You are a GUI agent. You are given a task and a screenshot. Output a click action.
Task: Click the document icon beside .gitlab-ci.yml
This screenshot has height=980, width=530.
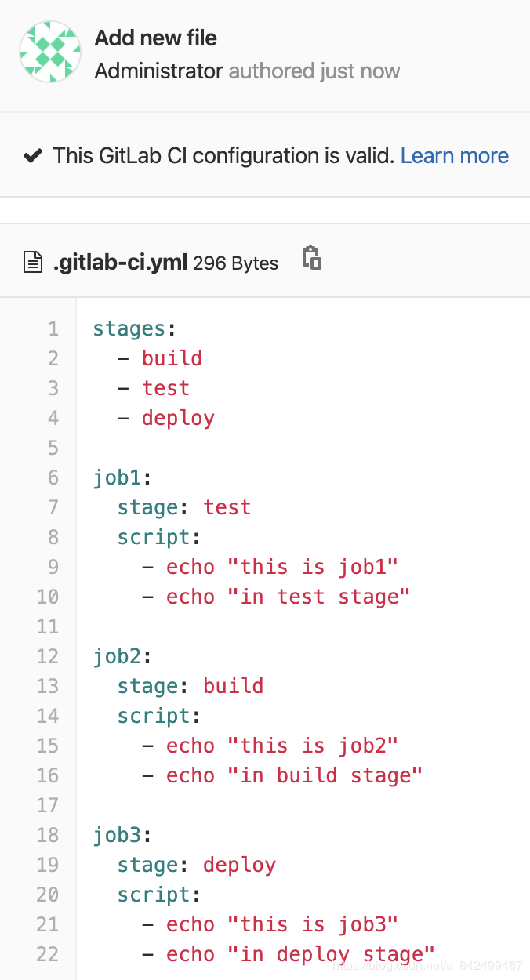[32, 262]
